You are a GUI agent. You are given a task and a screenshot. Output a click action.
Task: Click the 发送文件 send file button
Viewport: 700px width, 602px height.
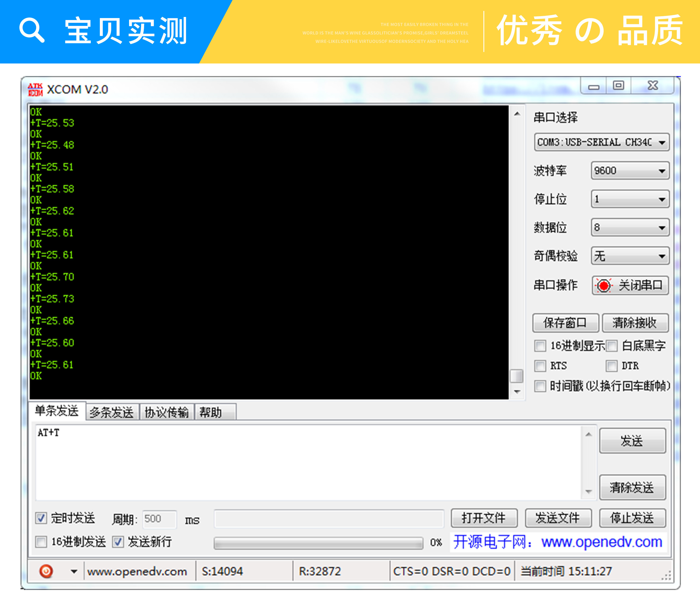(558, 518)
